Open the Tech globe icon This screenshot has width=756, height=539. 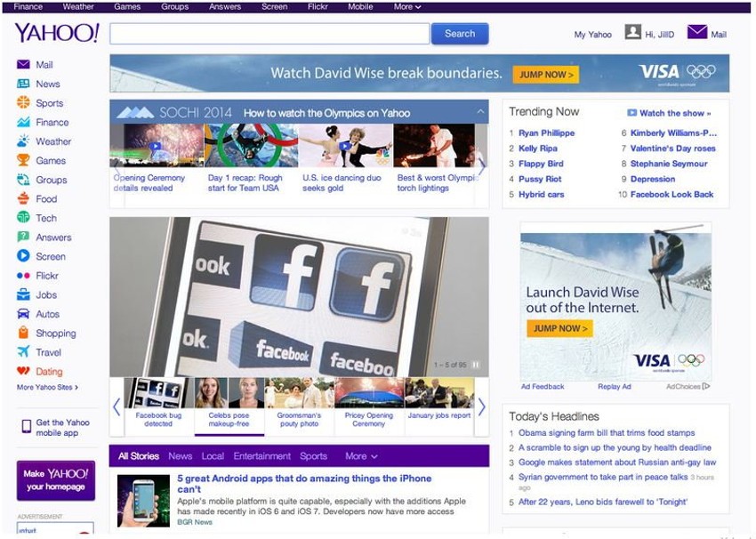point(23,218)
